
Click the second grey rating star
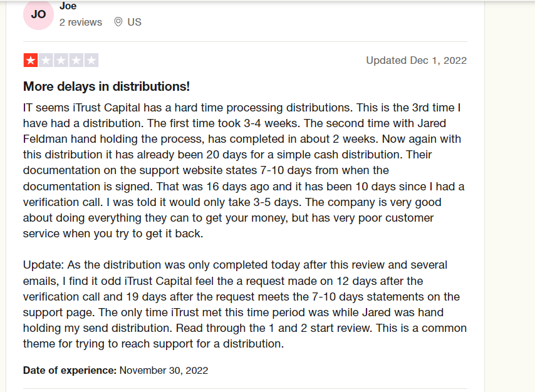pyautogui.click(x=46, y=60)
